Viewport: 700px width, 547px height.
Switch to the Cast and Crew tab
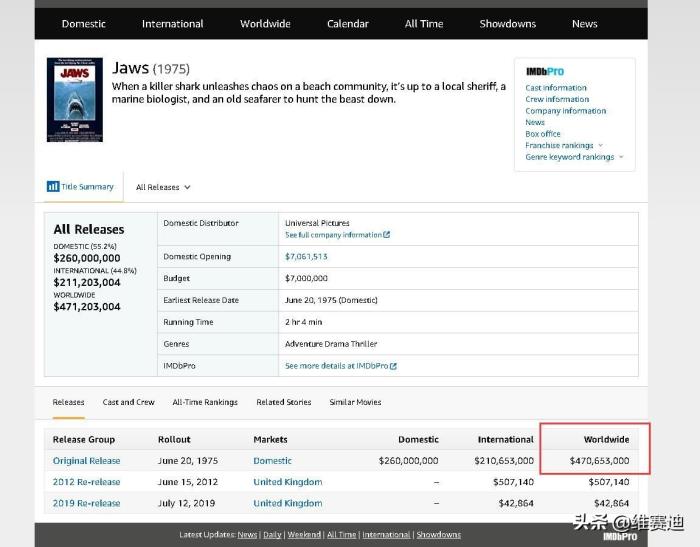pyautogui.click(x=128, y=402)
